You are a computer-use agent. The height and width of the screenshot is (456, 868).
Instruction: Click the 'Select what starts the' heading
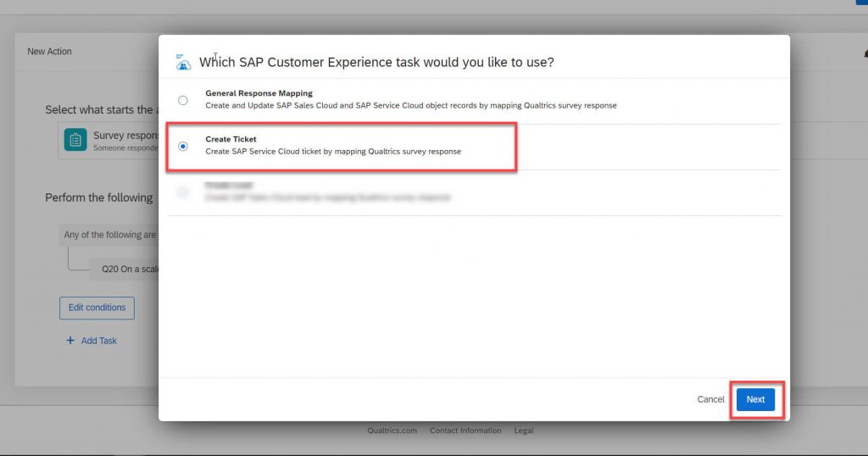coord(102,109)
